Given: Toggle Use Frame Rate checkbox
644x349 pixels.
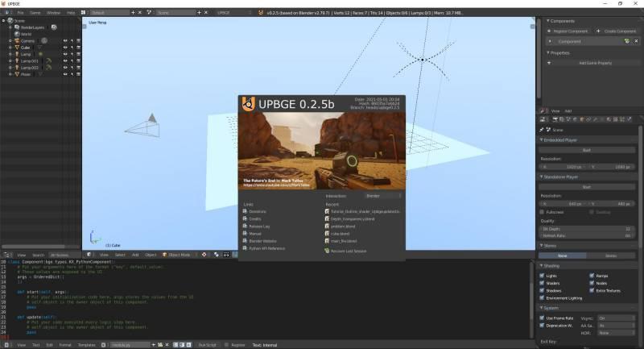Looking at the screenshot, I should click(542, 318).
